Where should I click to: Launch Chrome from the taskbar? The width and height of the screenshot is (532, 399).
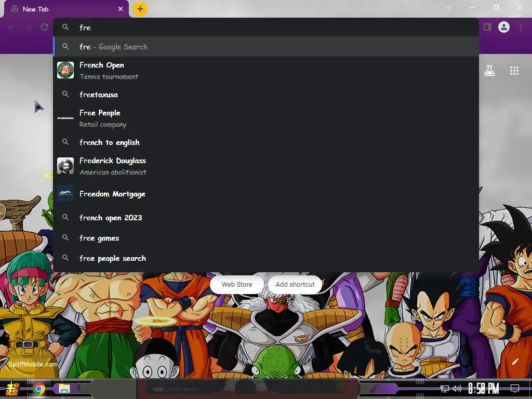tap(38, 389)
